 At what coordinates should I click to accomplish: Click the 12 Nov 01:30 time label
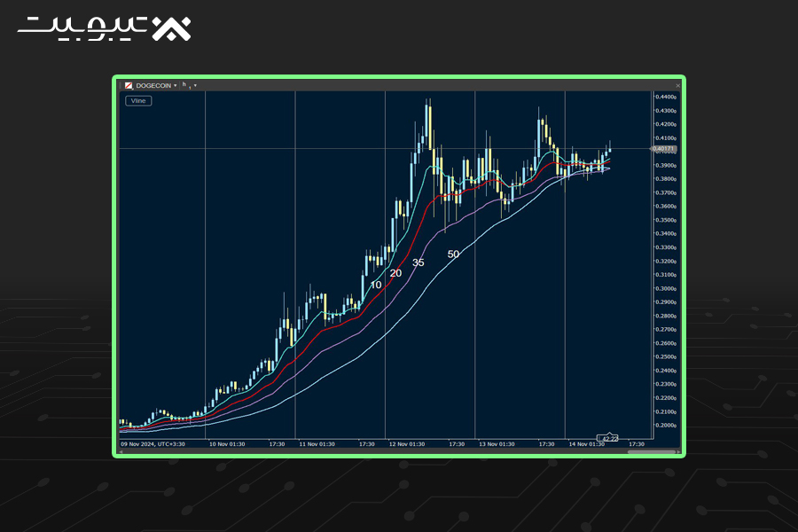pos(407,444)
